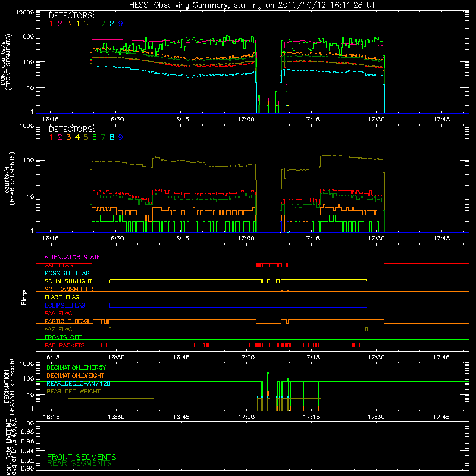
Task: Click the BAD_PACKETS flag label
Action: [65, 345]
